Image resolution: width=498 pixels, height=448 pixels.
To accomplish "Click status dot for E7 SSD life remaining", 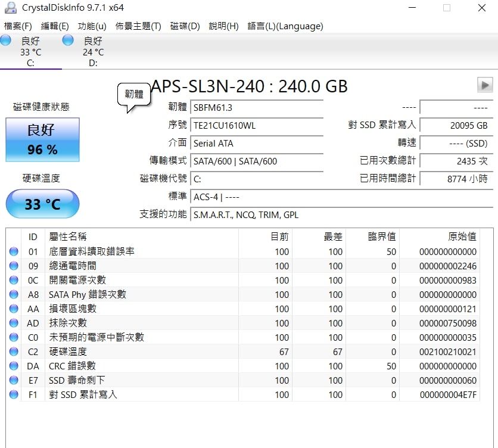I will tap(14, 381).
